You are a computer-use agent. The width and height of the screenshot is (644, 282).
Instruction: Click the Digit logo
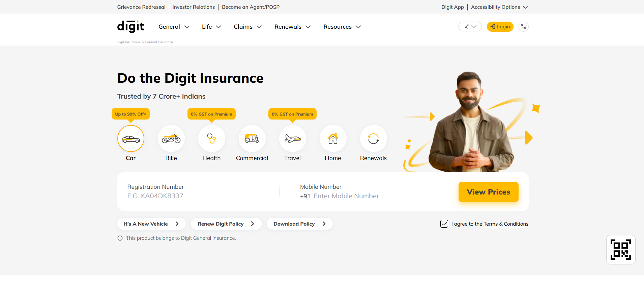point(131,26)
